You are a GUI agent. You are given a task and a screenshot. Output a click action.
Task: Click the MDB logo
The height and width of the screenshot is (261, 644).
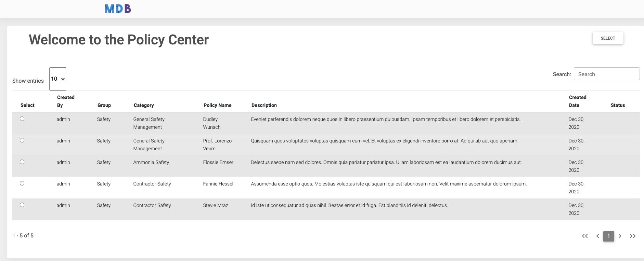(x=118, y=9)
